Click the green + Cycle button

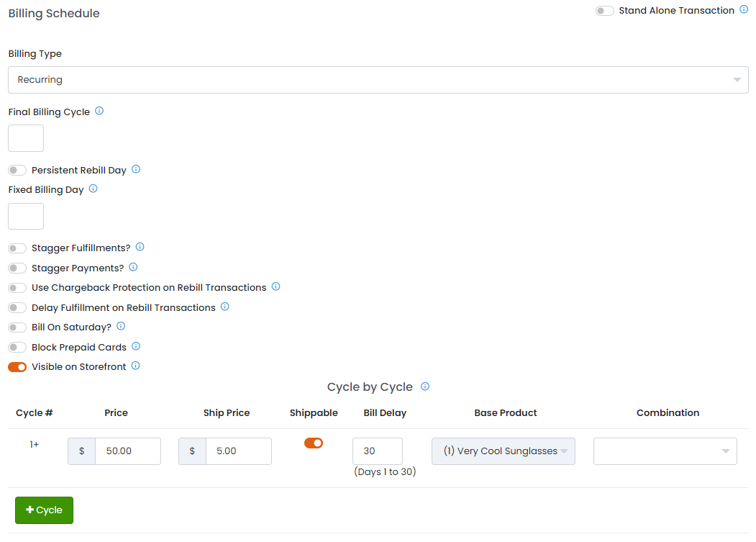[x=44, y=510]
